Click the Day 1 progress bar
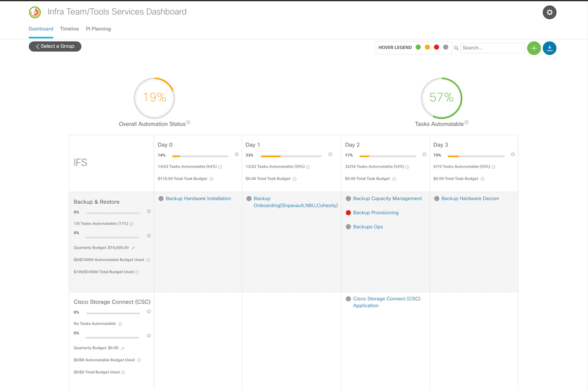588x390 pixels. coord(290,156)
